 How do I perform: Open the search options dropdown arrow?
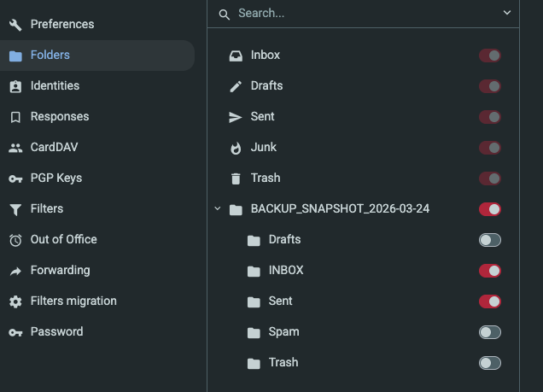(506, 13)
